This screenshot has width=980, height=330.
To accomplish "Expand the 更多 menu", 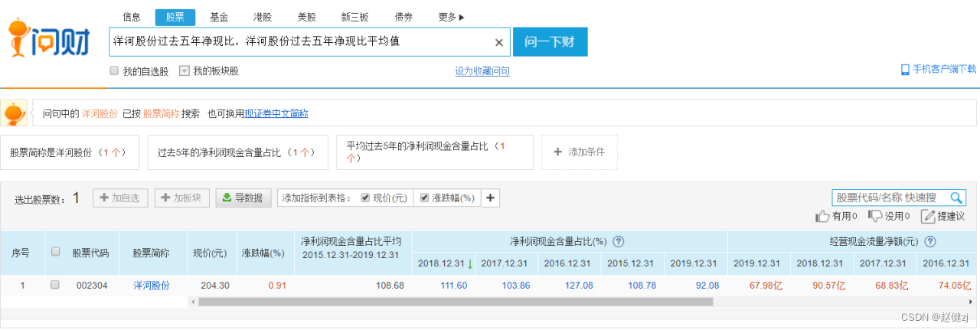I will (451, 17).
